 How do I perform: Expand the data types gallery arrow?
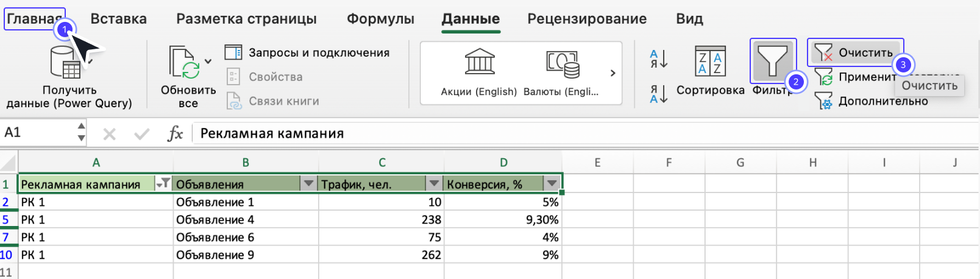click(x=612, y=73)
